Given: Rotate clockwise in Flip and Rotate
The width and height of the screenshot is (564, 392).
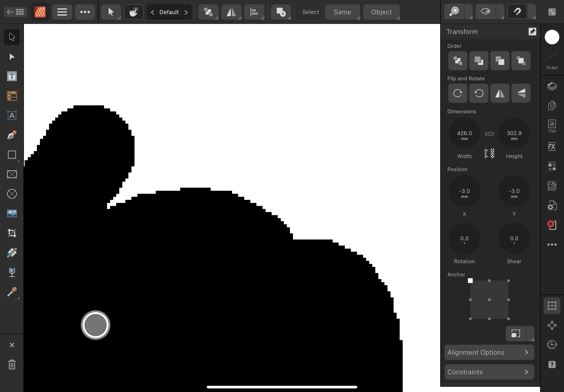Looking at the screenshot, I should [x=458, y=93].
